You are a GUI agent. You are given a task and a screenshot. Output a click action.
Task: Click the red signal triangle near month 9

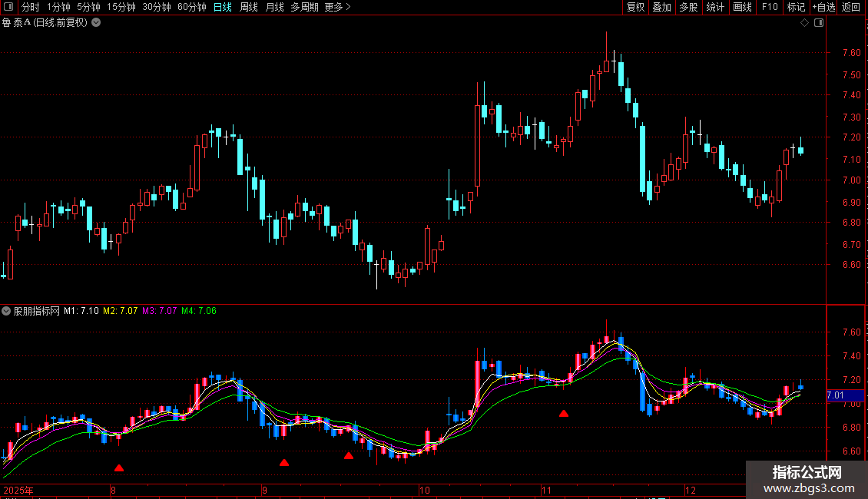coord(284,462)
